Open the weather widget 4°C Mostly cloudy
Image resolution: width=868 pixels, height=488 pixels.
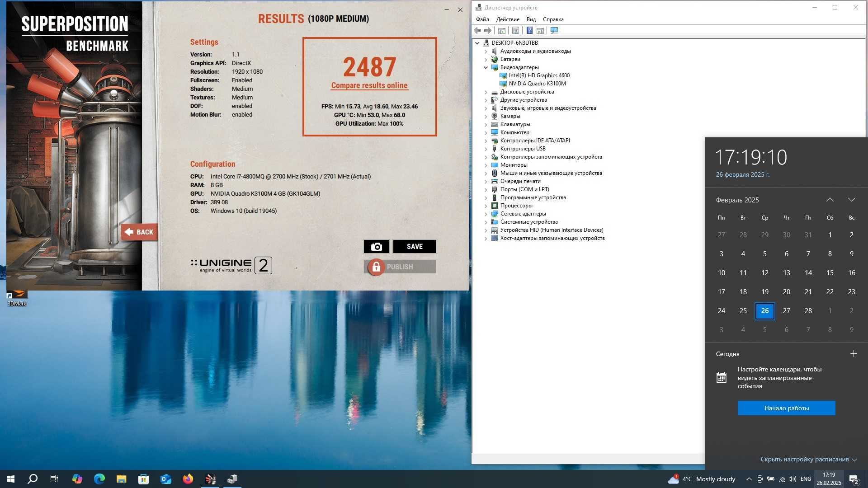pos(702,479)
